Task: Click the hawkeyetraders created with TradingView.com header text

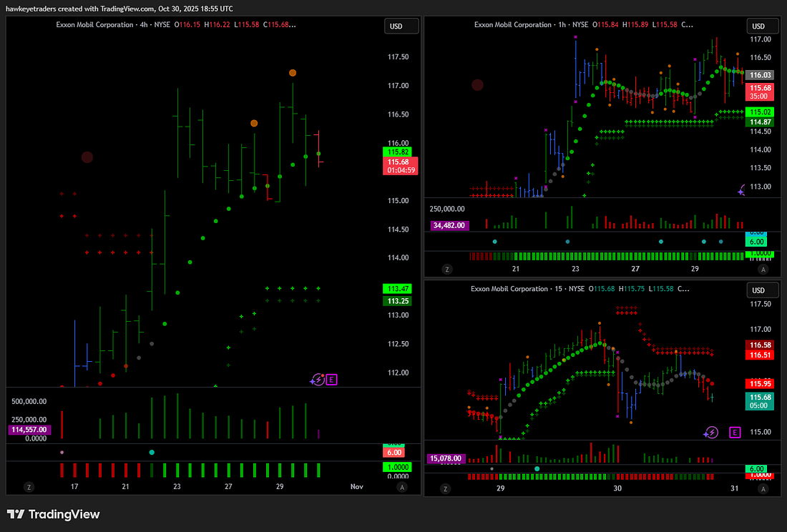Action: pyautogui.click(x=119, y=9)
